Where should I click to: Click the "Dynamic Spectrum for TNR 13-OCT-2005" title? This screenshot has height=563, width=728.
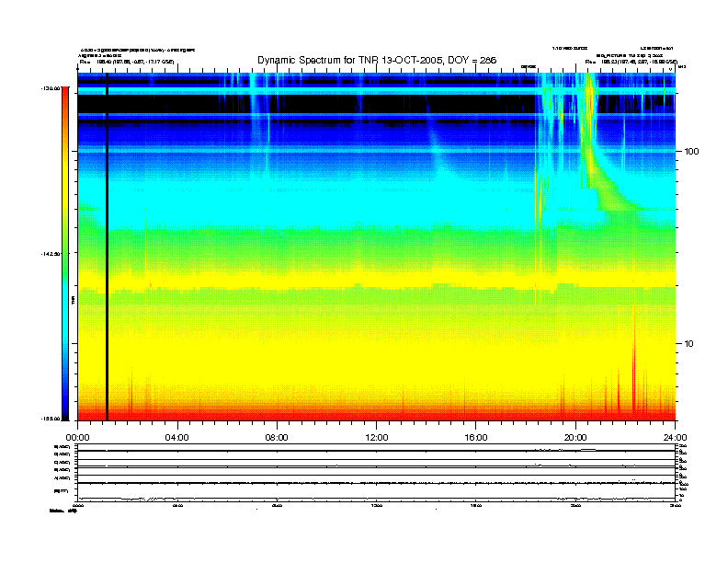point(377,60)
